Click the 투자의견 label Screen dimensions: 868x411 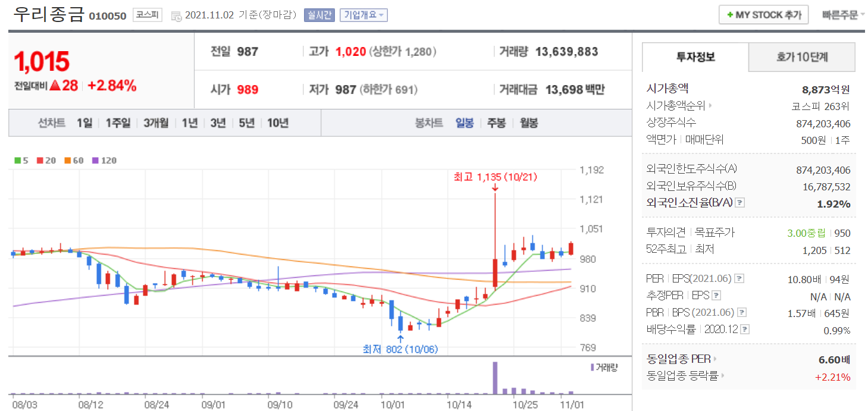pos(666,233)
